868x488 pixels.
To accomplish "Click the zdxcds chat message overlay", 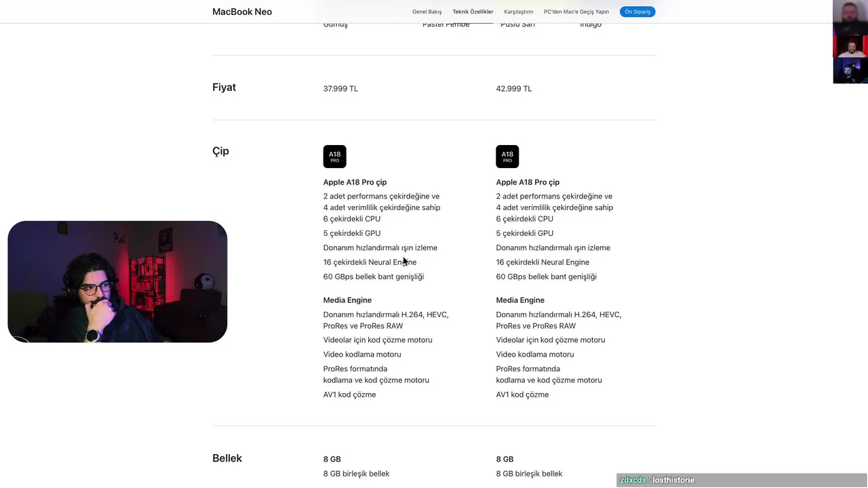I will pos(656,480).
